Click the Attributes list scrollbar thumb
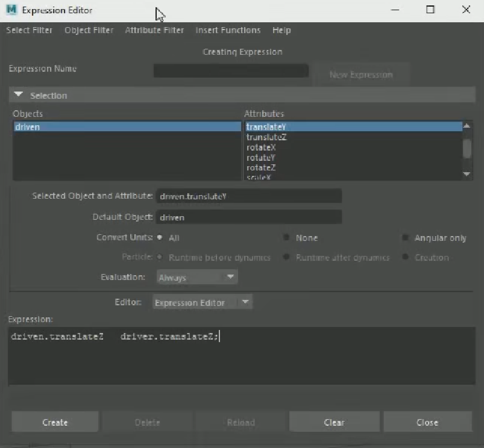Image resolution: width=484 pixels, height=448 pixels. click(x=467, y=148)
